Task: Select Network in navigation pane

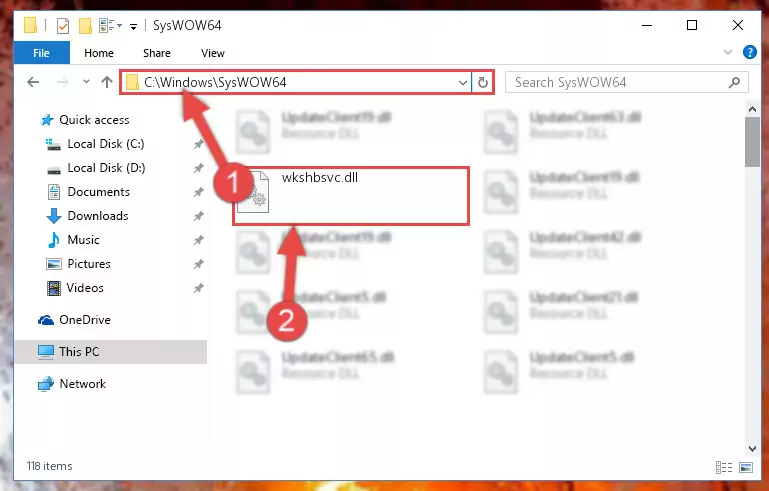Action: coord(82,384)
